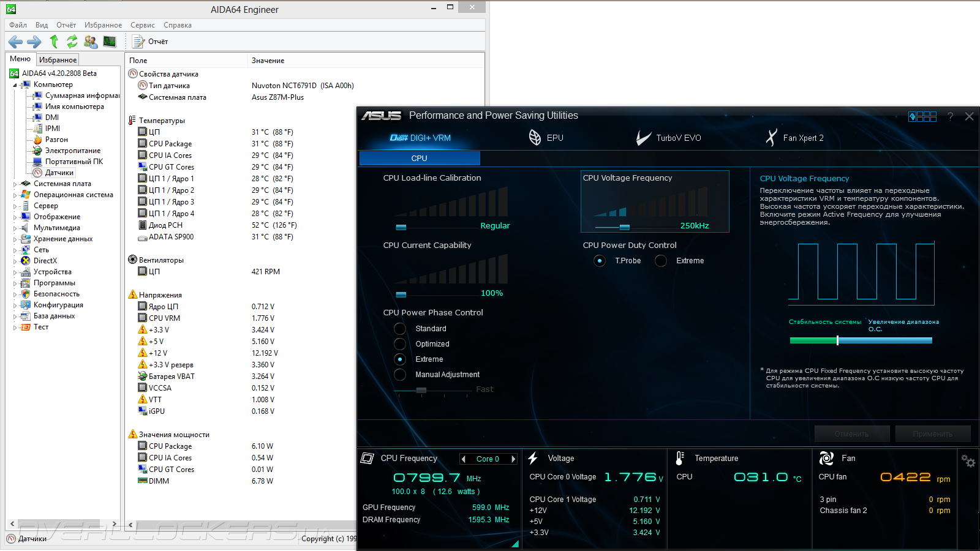Select previous core with left arrow
Viewport: 980px width, 551px height.
[x=464, y=459]
